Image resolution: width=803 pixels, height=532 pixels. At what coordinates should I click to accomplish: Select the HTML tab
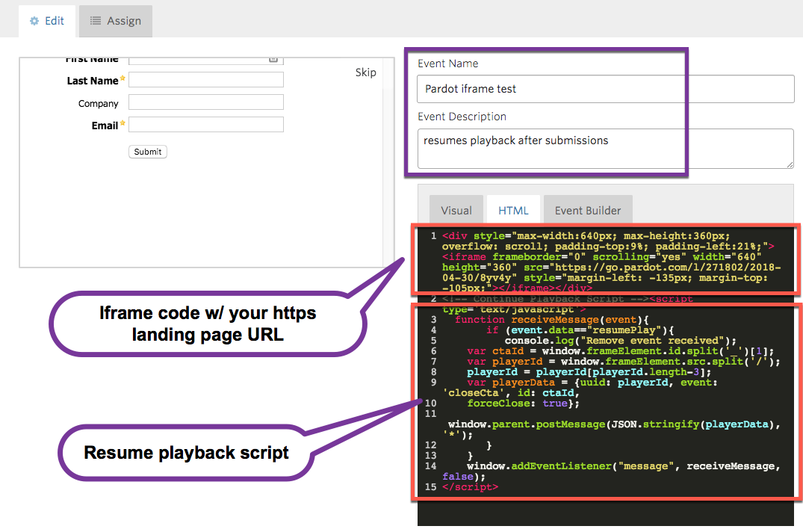tap(513, 209)
